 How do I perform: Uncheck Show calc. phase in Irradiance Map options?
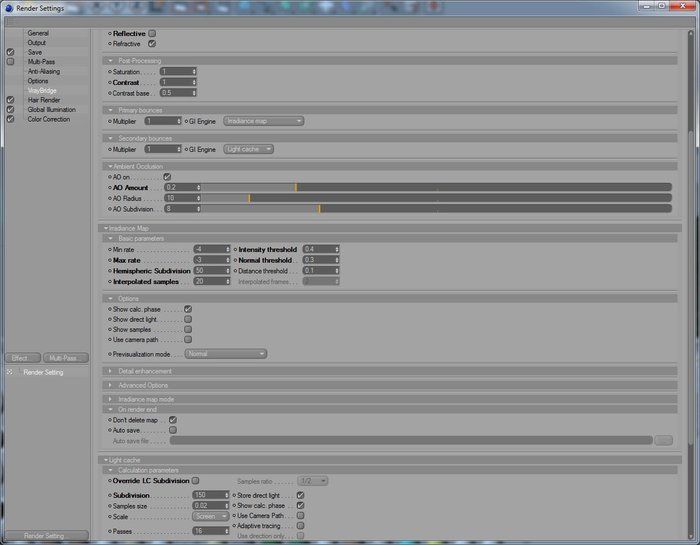(188, 309)
